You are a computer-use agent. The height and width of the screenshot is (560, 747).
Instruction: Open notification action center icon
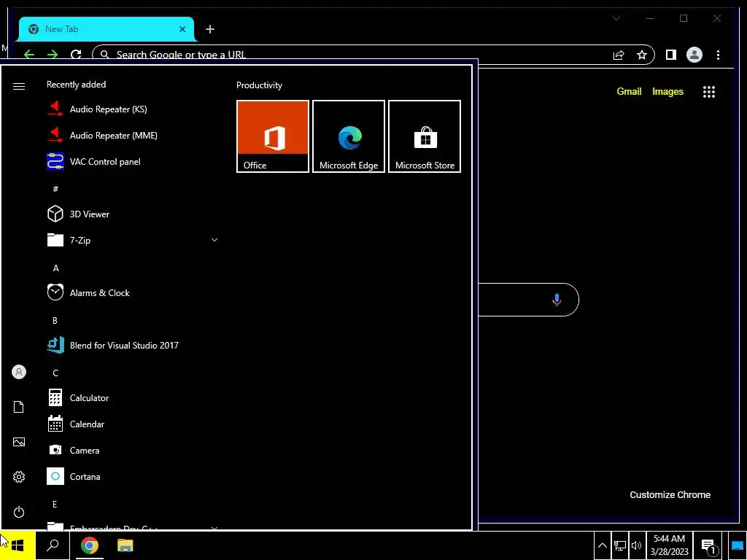[x=708, y=546]
